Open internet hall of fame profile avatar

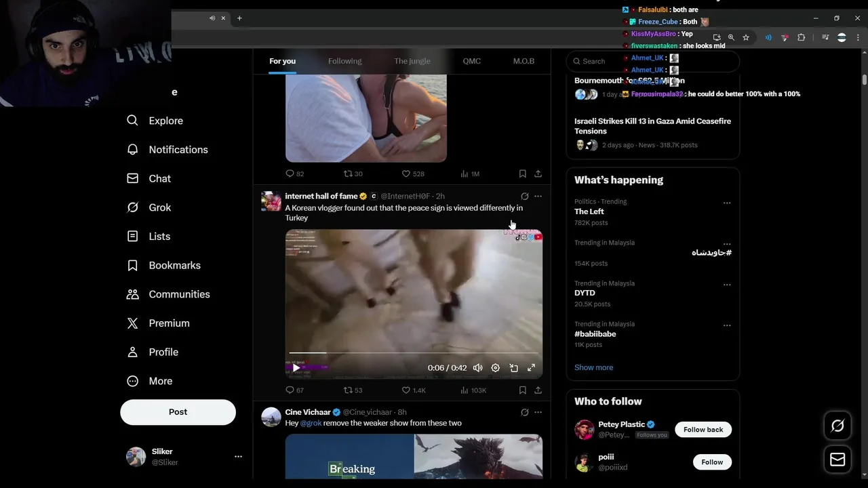pyautogui.click(x=271, y=201)
